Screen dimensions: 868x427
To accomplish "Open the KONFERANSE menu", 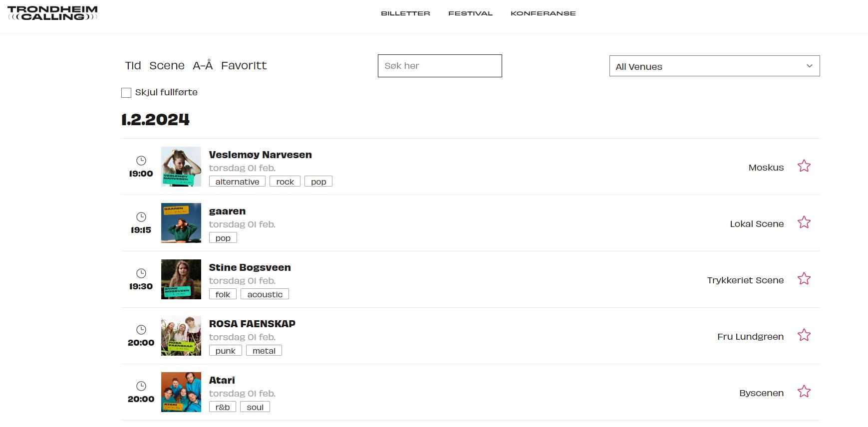I will tap(543, 13).
